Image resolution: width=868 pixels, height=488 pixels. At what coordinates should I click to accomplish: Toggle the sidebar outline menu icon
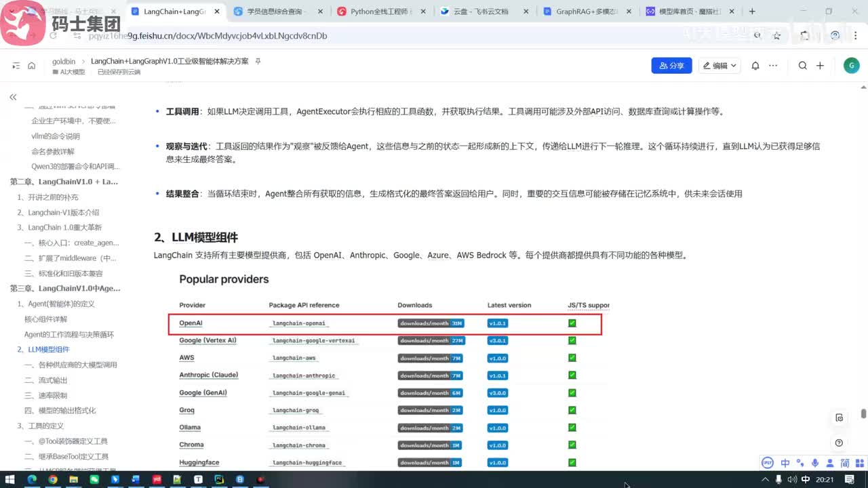16,66
